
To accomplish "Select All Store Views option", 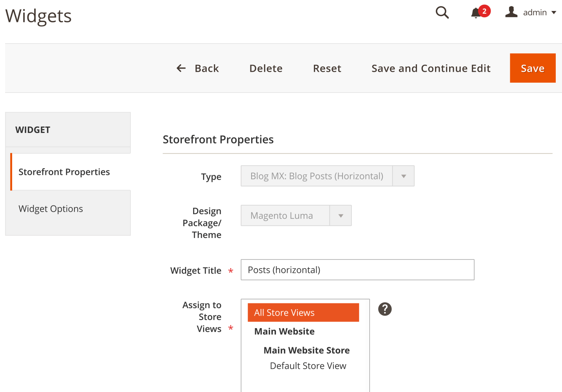I will click(303, 312).
